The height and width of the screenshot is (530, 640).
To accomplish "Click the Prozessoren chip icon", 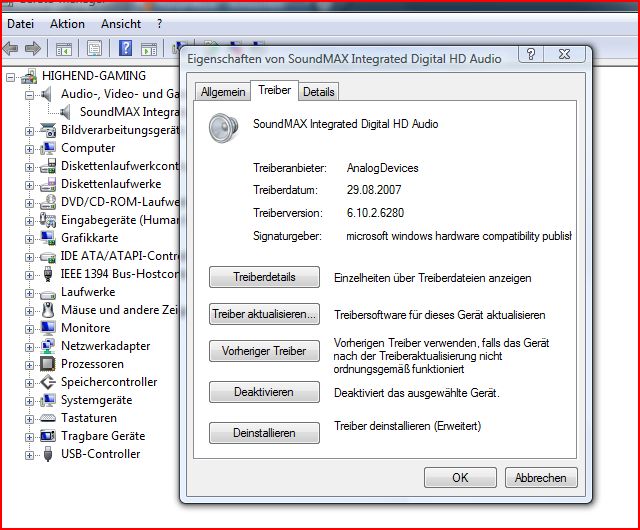I will pyautogui.click(x=48, y=364).
